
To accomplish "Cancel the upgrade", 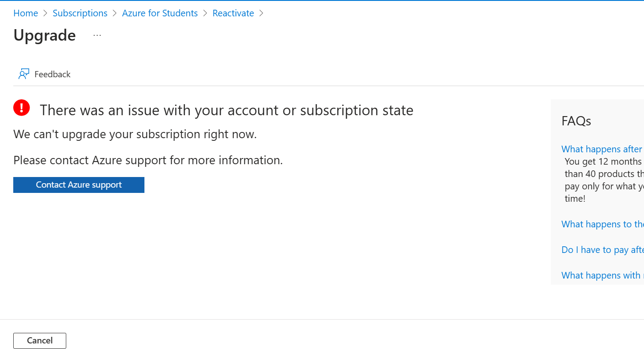I will (40, 341).
